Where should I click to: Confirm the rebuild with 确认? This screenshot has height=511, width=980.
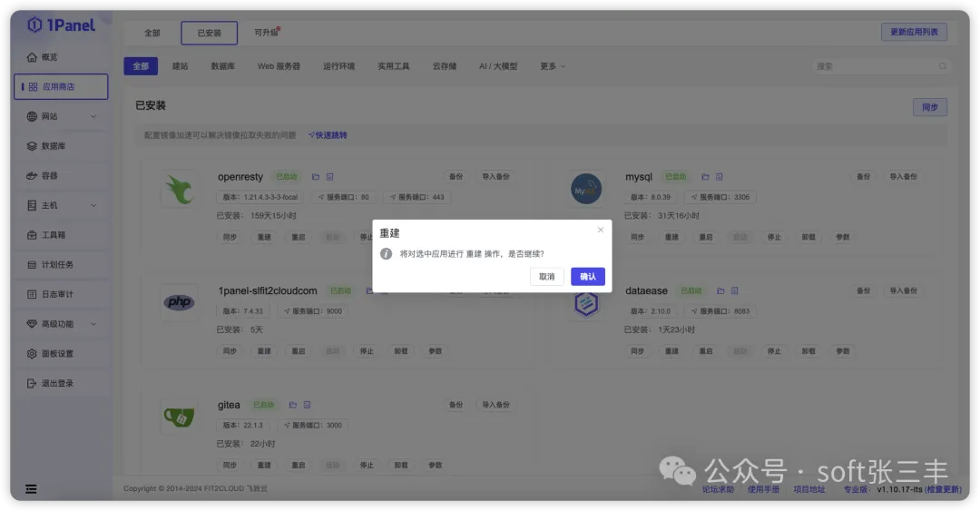[x=587, y=277]
